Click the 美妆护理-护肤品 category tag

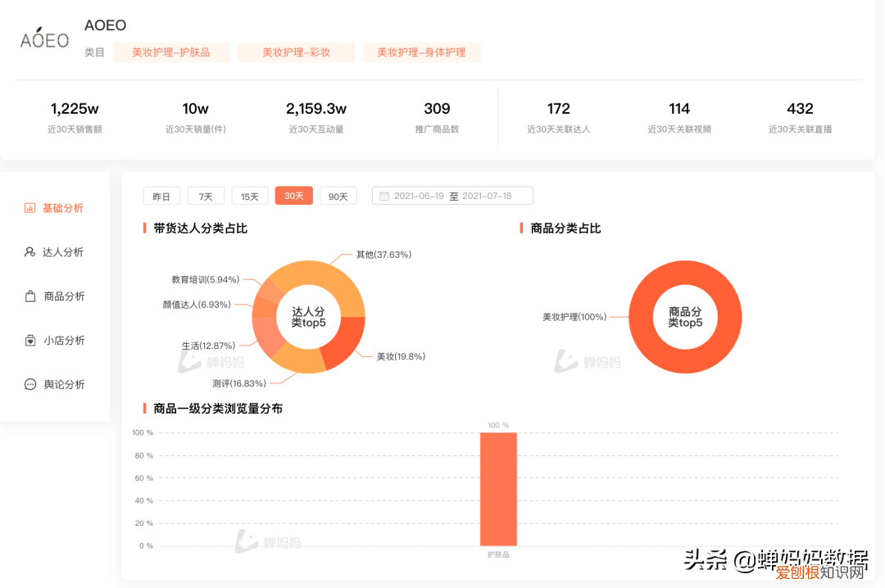(171, 52)
